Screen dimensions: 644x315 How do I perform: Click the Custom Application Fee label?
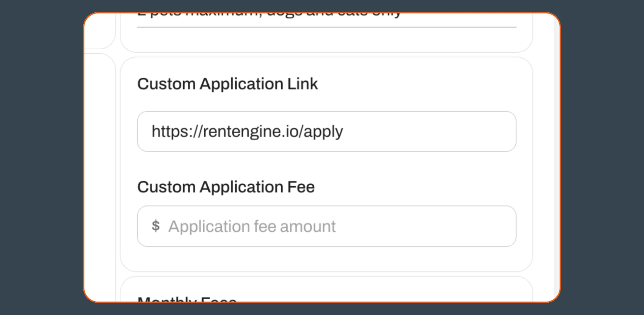[x=225, y=187]
